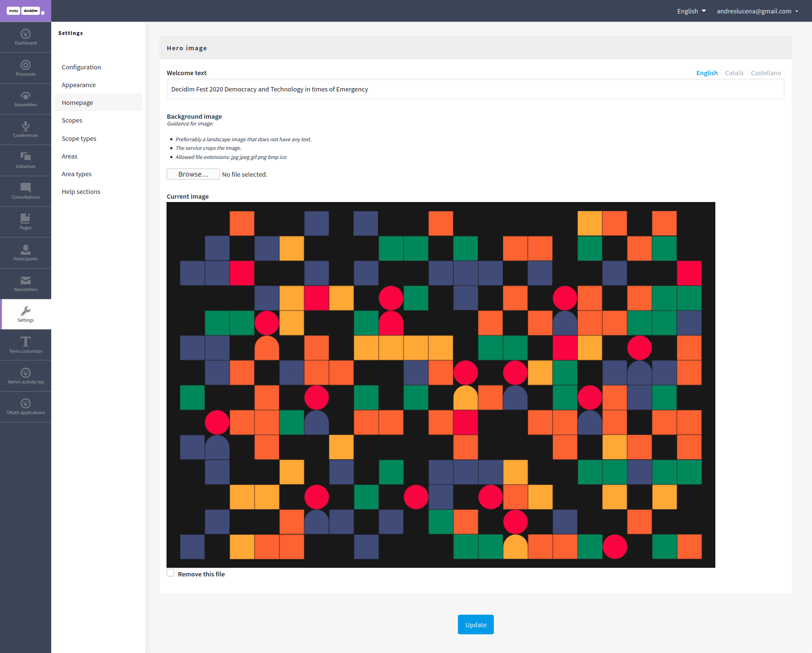Check the Remove this file checkbox
Image resolution: width=812 pixels, height=653 pixels.
click(170, 573)
